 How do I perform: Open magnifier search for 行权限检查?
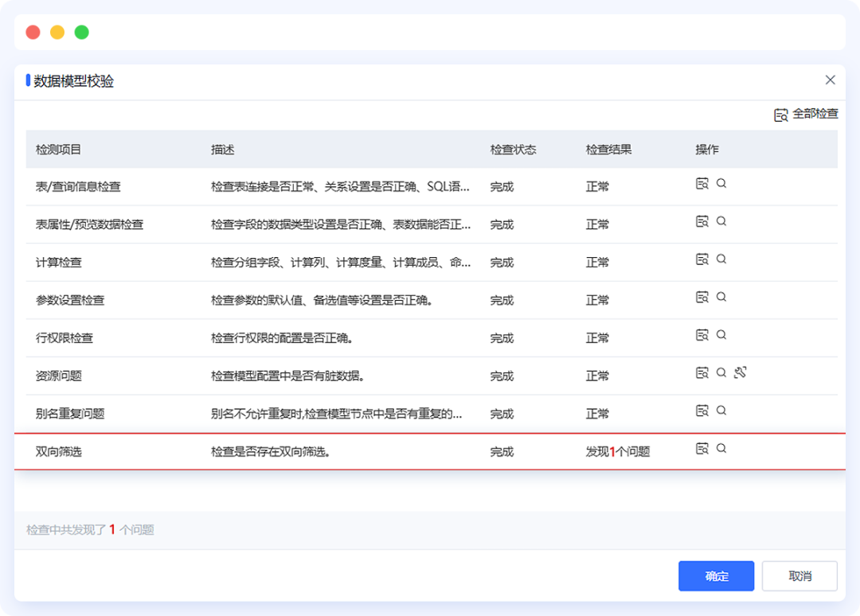pyautogui.click(x=721, y=334)
